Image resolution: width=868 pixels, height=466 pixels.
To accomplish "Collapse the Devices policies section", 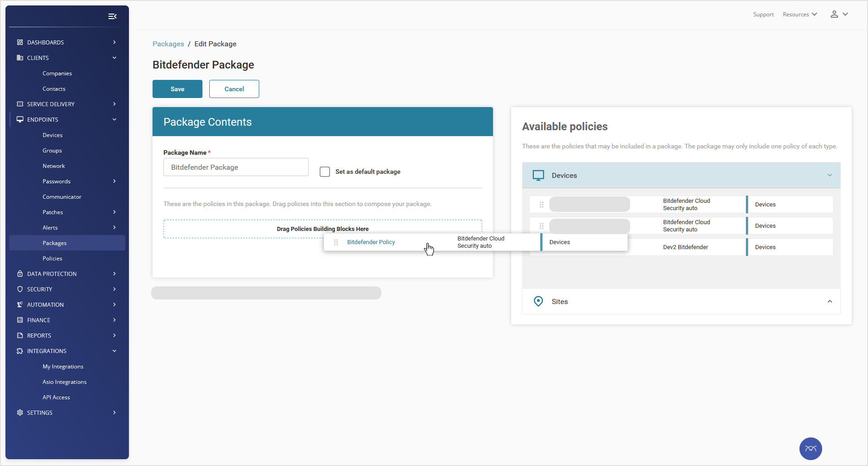I will pos(829,175).
